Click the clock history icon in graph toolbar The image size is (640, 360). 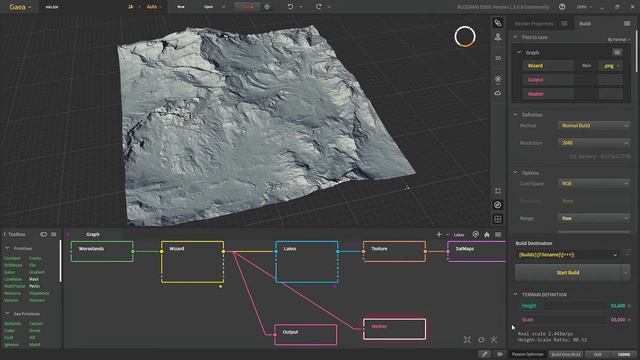[476, 234]
